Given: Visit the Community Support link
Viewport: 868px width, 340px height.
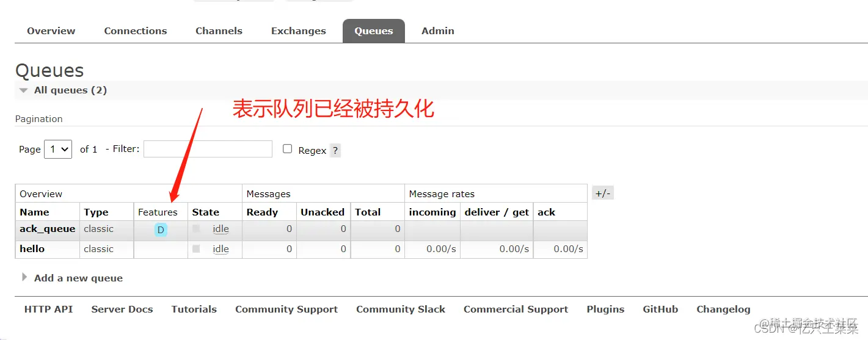Looking at the screenshot, I should [286, 309].
